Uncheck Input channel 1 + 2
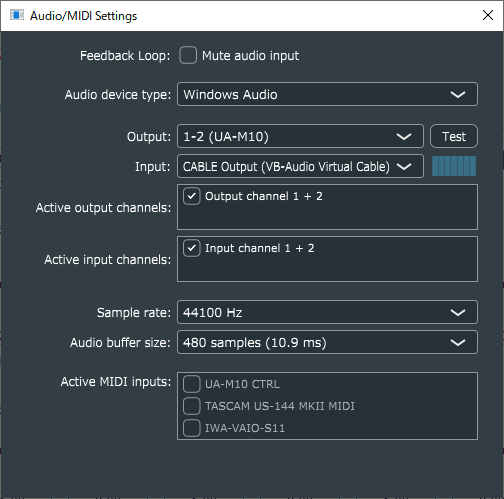The width and height of the screenshot is (504, 499). point(192,248)
